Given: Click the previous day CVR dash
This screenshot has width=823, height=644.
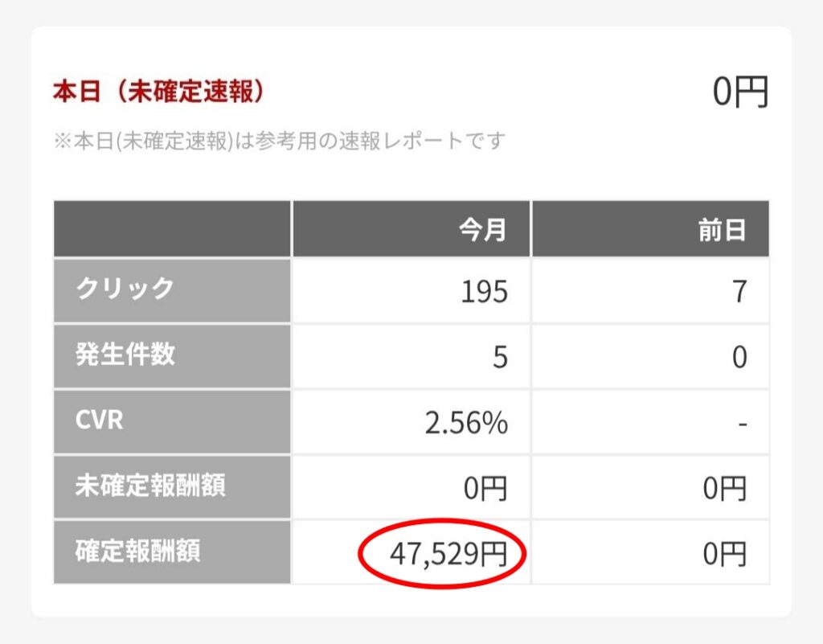Looking at the screenshot, I should [x=742, y=423].
